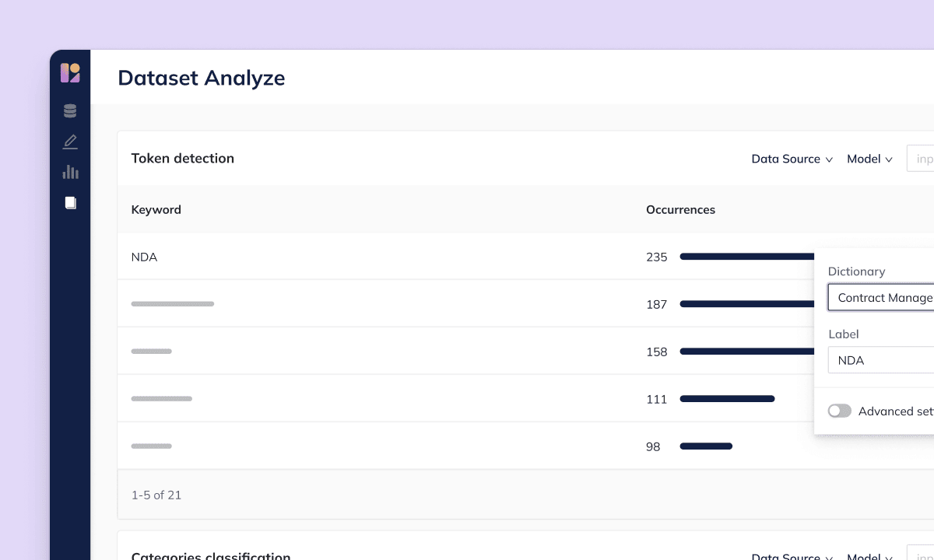Click the Token detection search input
934x560 pixels.
point(921,159)
